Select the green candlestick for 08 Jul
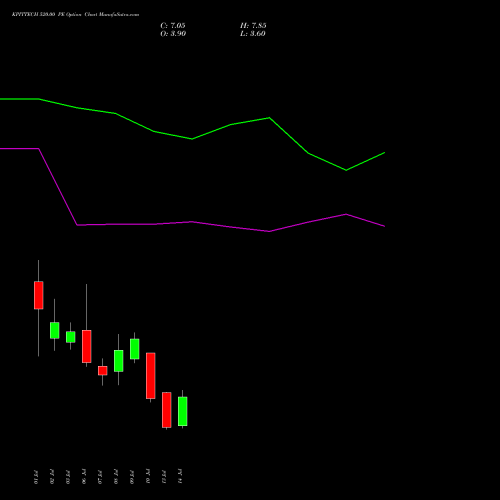Screen dimensions: 500x500 pos(119,361)
